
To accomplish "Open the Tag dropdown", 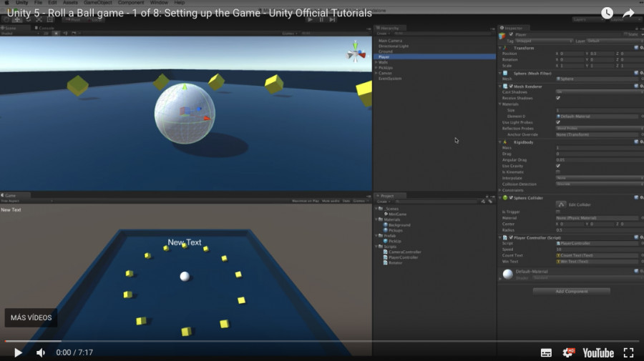I will pyautogui.click(x=544, y=41).
